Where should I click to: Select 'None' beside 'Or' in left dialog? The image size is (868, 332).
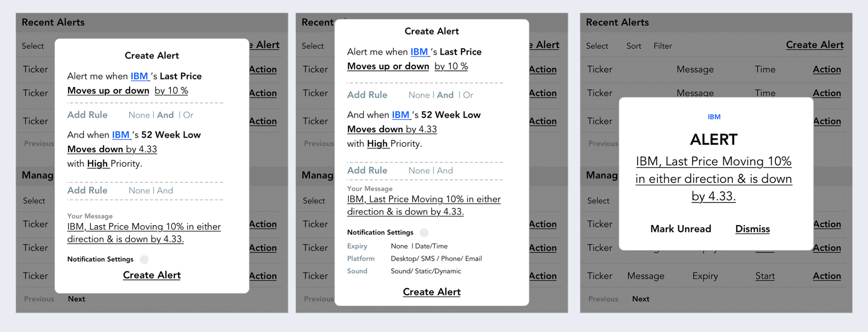pyautogui.click(x=139, y=115)
